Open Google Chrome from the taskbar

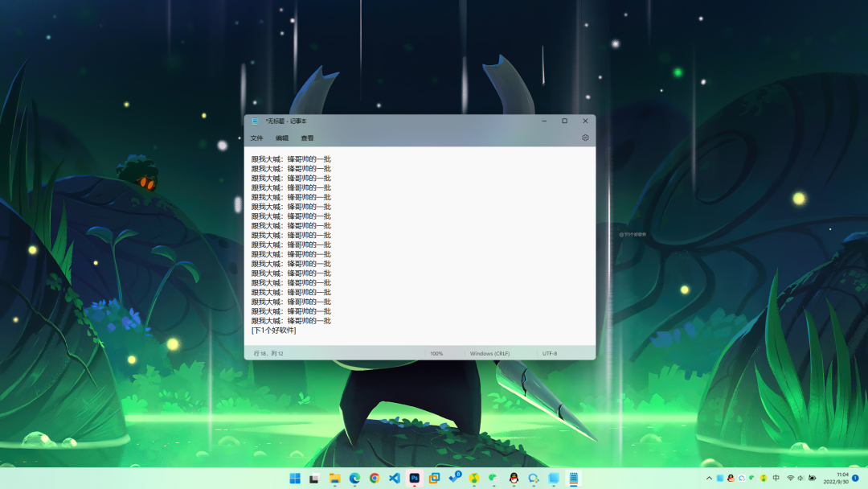pos(374,479)
